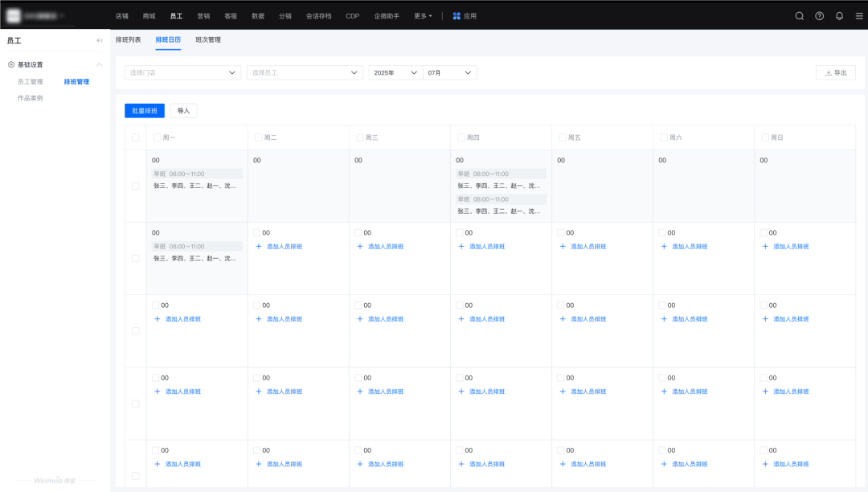Click the 应用 grid apps icon
Viewport: 868px width, 492px height.
[457, 15]
